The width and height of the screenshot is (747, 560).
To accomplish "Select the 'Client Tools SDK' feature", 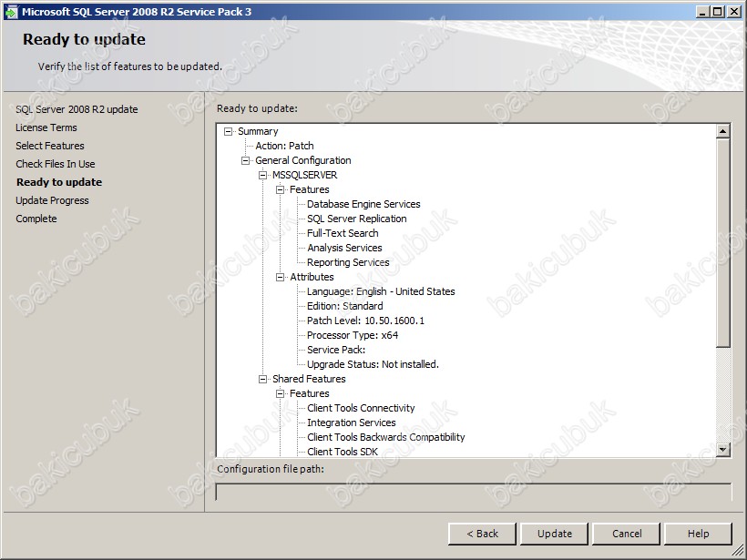I will click(x=342, y=452).
